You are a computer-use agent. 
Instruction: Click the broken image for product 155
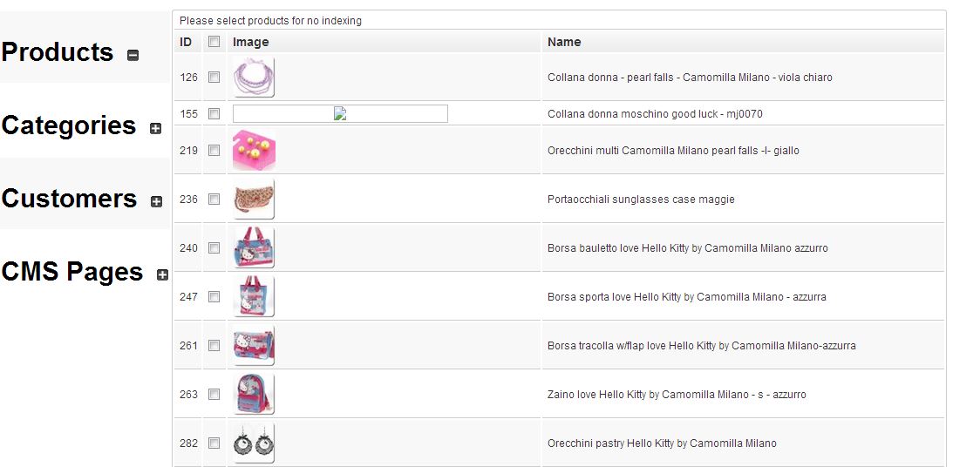point(340,114)
